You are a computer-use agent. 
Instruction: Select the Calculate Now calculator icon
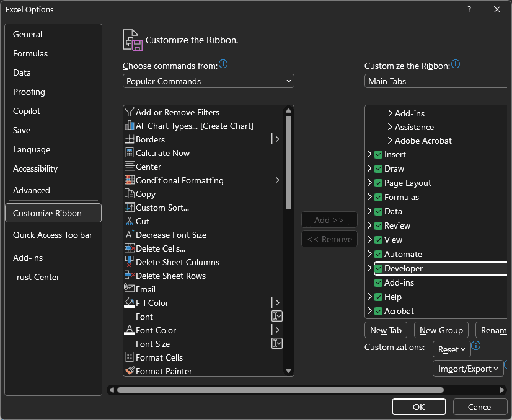pos(130,153)
